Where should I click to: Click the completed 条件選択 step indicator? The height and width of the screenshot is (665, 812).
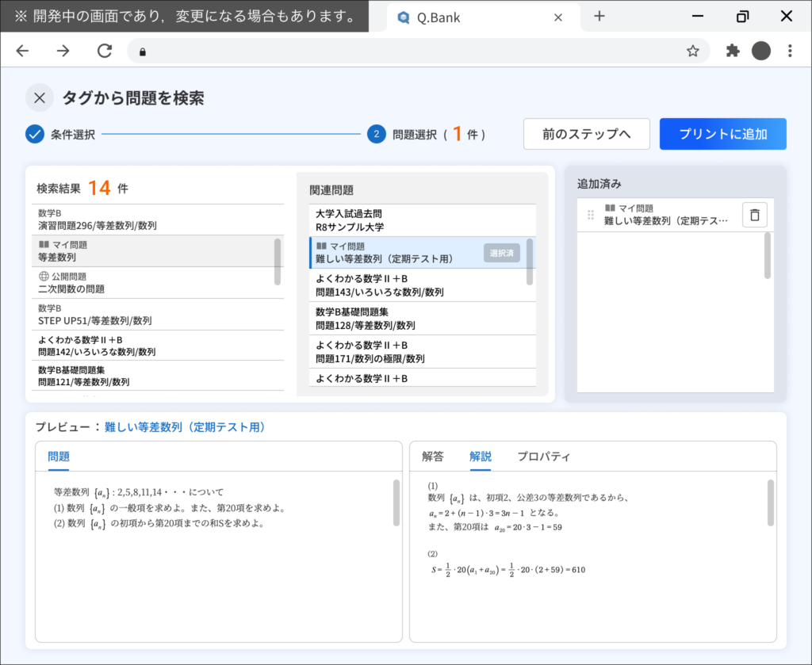coord(34,133)
